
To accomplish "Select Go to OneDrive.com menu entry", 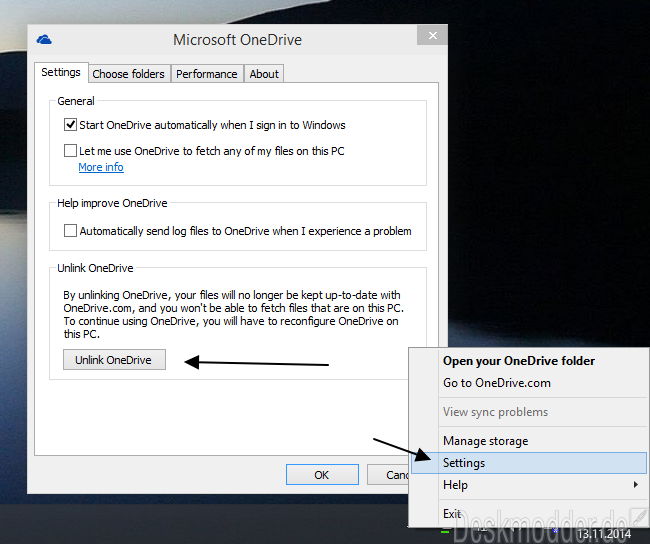I will pos(497,383).
